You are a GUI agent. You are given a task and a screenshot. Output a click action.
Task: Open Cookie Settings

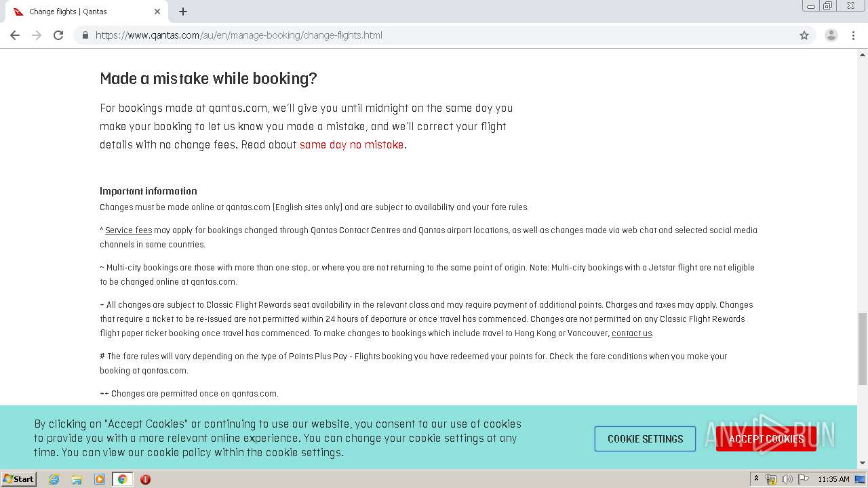pos(645,439)
